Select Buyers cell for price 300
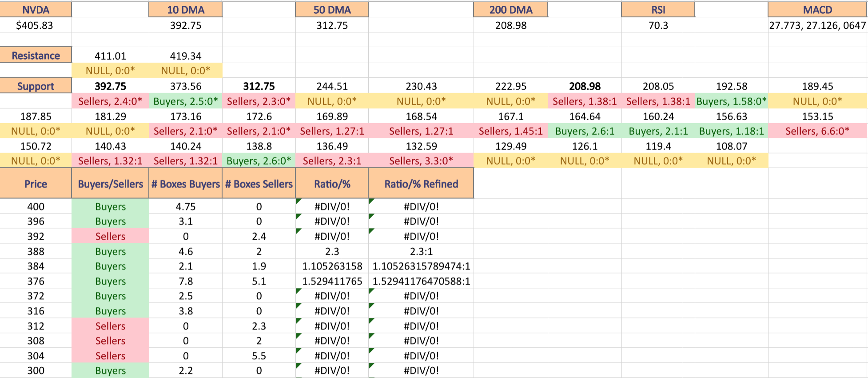 pos(110,370)
